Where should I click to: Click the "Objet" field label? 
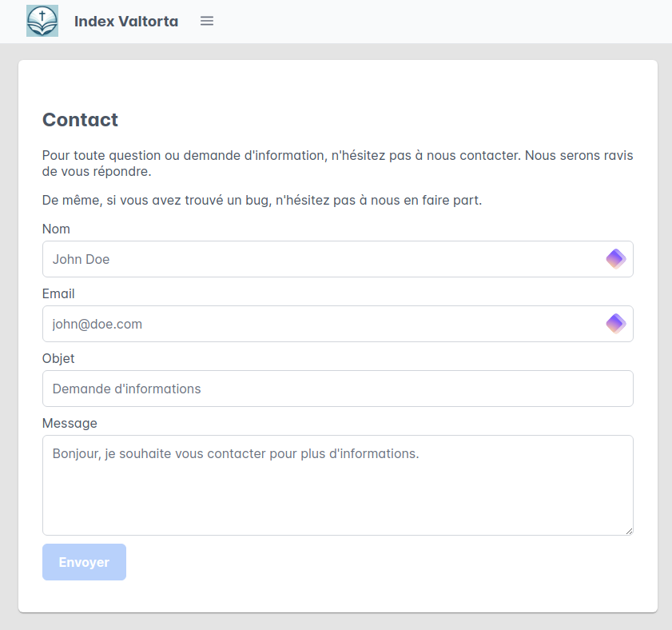pyautogui.click(x=58, y=359)
